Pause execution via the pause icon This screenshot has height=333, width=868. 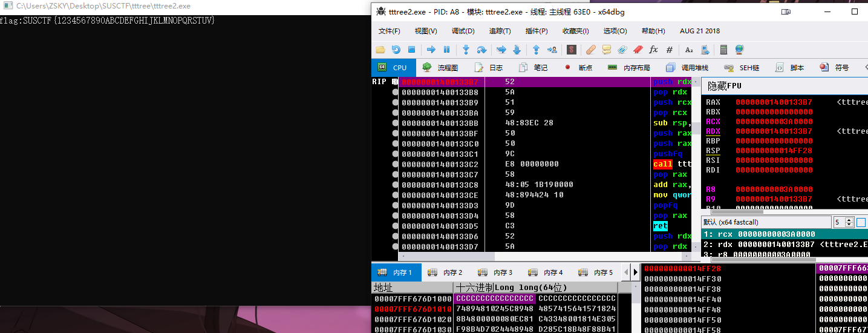pyautogui.click(x=446, y=50)
